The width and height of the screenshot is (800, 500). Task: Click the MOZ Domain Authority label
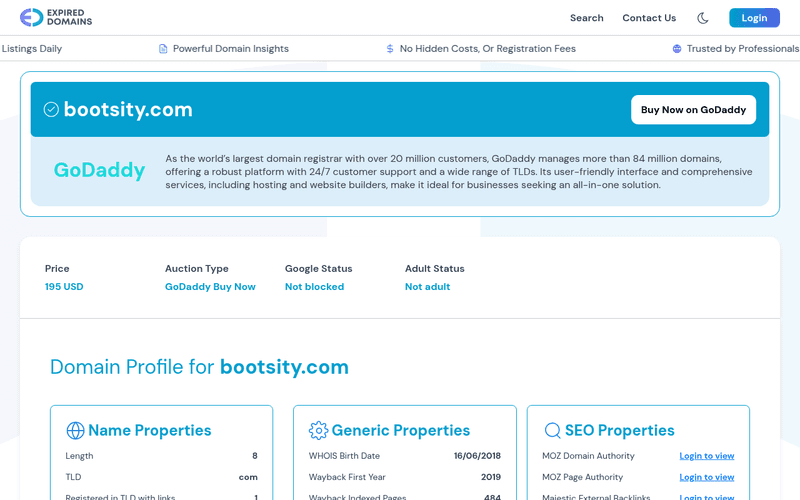(x=588, y=456)
